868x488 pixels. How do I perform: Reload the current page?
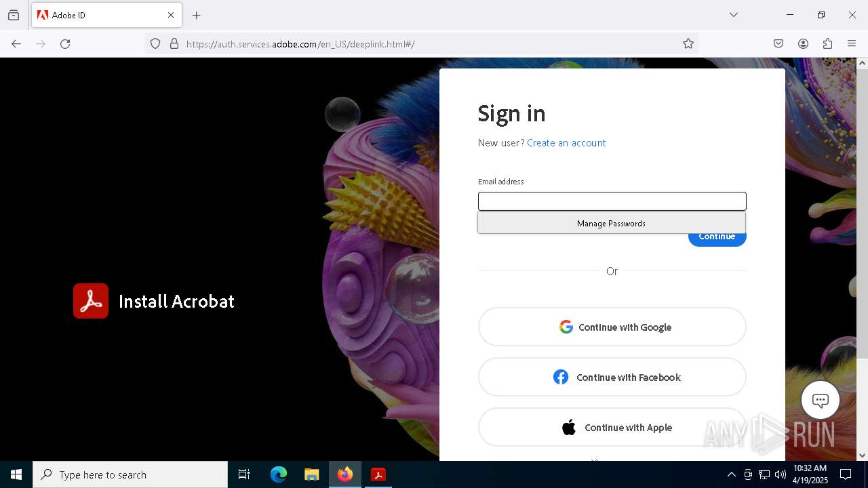coord(65,44)
